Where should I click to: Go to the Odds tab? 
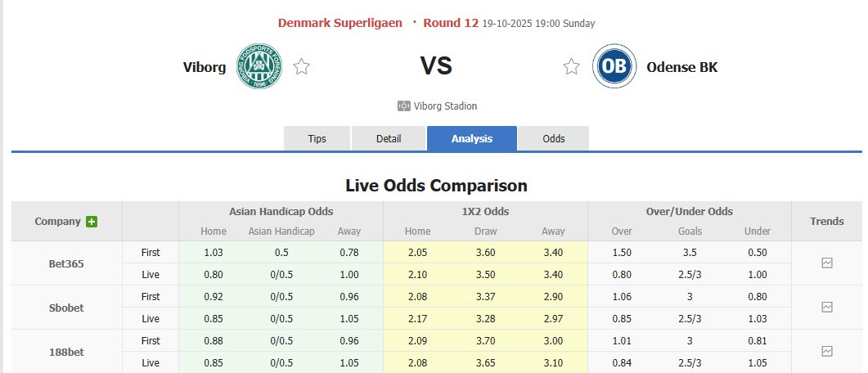point(554,138)
